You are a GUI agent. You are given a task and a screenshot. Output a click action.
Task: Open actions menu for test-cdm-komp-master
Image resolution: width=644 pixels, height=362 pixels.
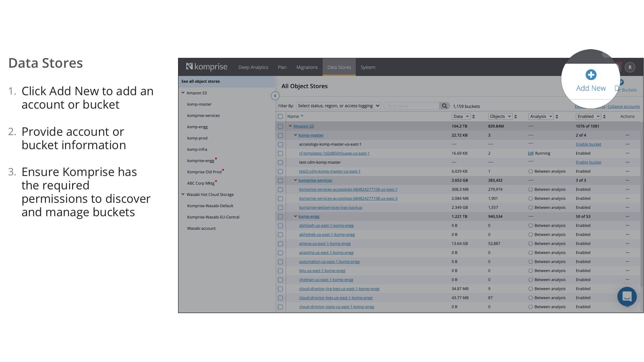pos(628,163)
